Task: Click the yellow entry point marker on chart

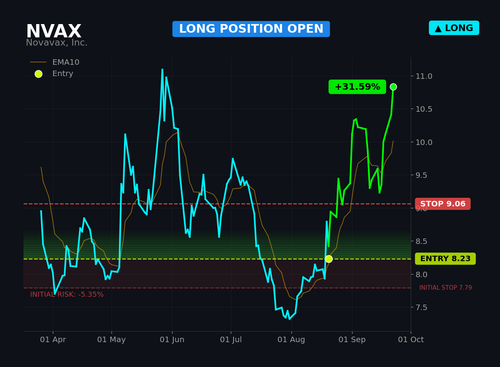Action: 329,259
